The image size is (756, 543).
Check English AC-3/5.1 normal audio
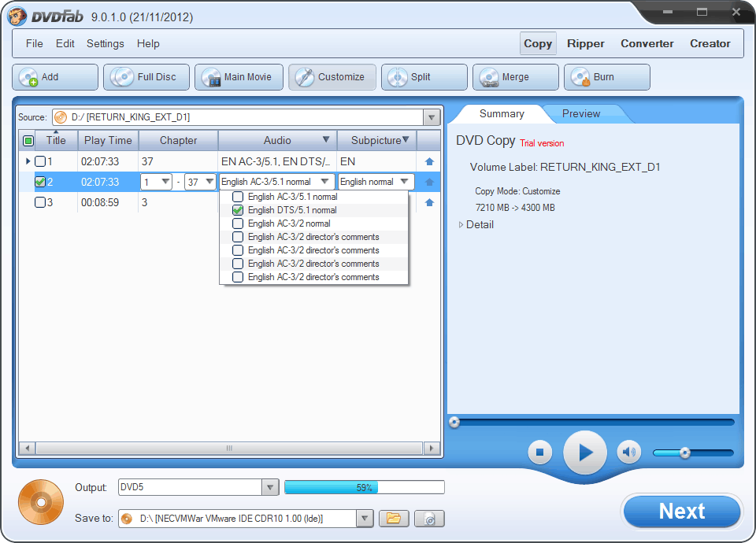[x=238, y=197]
